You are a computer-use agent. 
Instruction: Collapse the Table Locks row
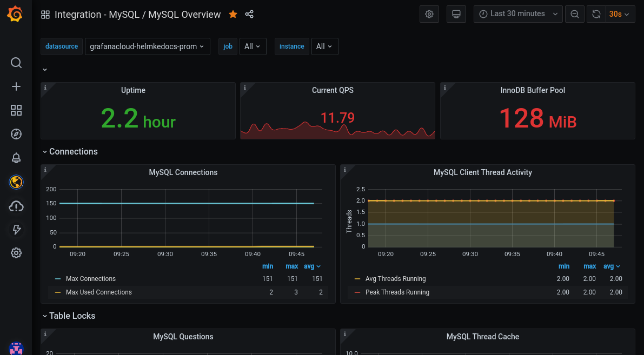pyautogui.click(x=69, y=316)
